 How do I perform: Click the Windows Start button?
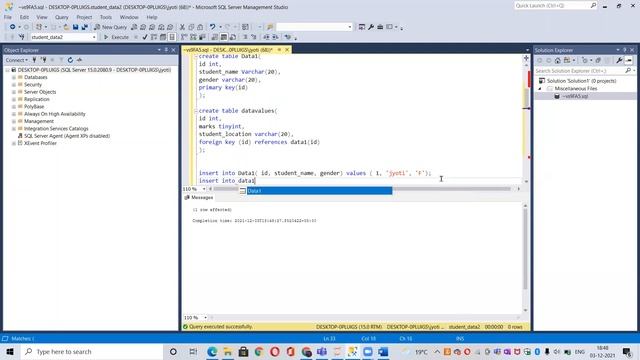click(x=10, y=351)
